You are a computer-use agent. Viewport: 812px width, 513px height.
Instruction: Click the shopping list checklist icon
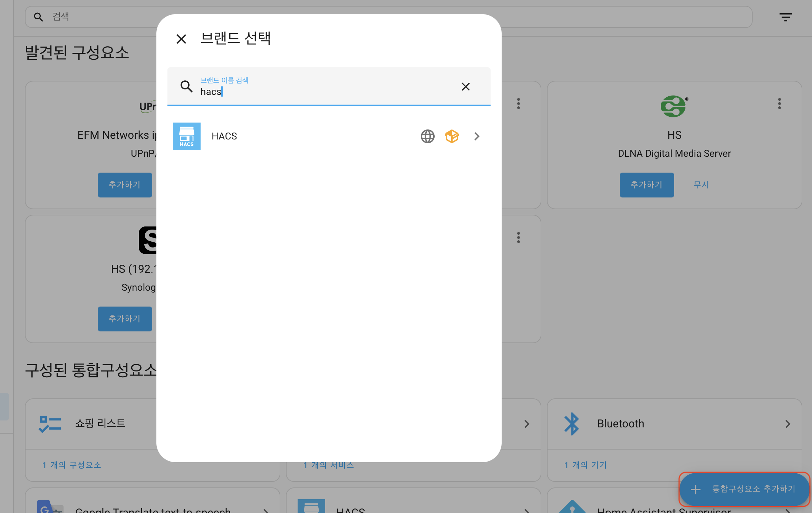tap(50, 424)
